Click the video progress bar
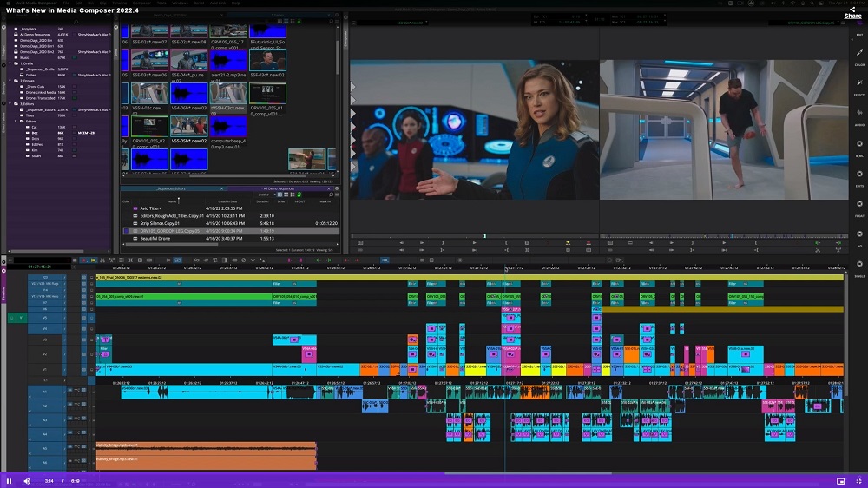This screenshot has height=488, width=868. tap(434, 473)
